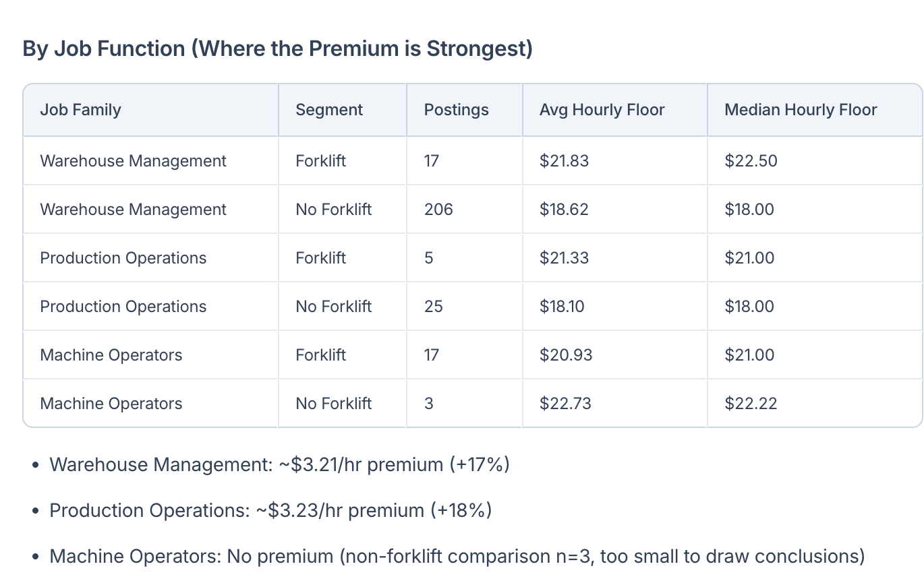Screen dimensions: 924x585
Task: Click the Warehouse Management premium bullet
Action: (280, 464)
